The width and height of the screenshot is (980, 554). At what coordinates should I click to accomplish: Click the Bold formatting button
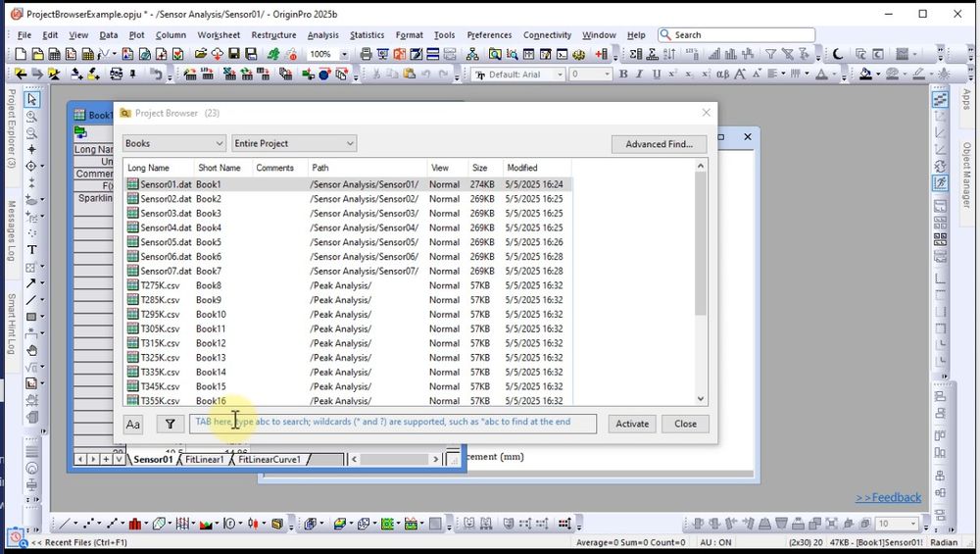(623, 75)
